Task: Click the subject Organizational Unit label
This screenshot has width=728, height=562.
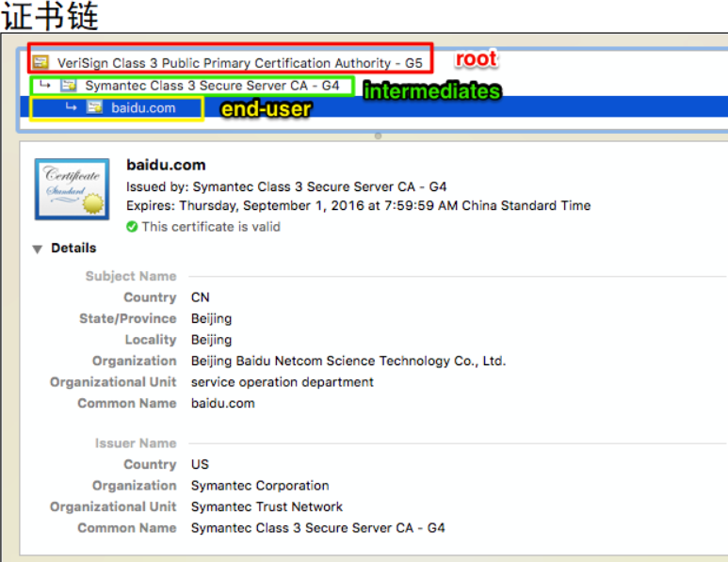Action: pyautogui.click(x=113, y=382)
